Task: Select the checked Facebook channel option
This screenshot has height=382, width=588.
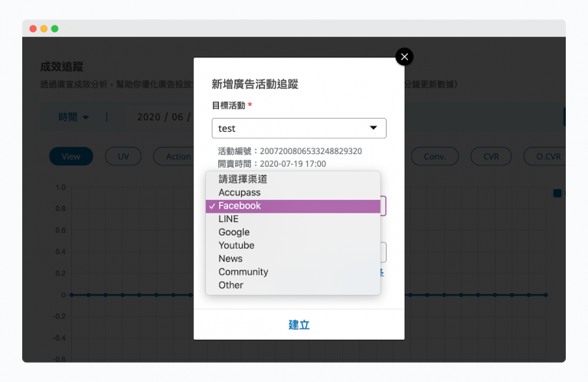Action: (293, 206)
